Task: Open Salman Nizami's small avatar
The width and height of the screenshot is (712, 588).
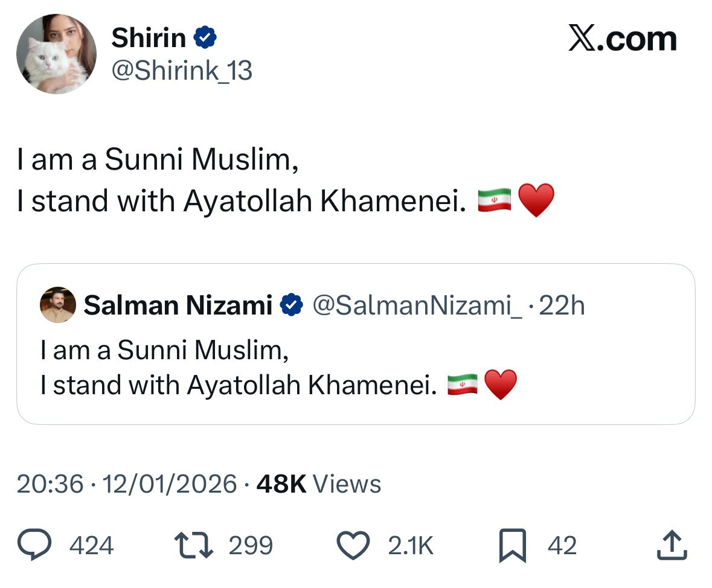Action: [x=58, y=305]
